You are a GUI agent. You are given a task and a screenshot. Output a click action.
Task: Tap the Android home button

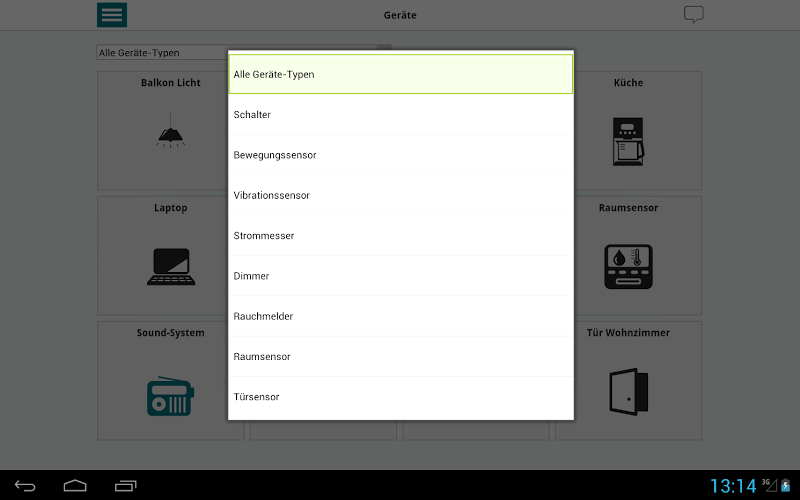tap(75, 485)
